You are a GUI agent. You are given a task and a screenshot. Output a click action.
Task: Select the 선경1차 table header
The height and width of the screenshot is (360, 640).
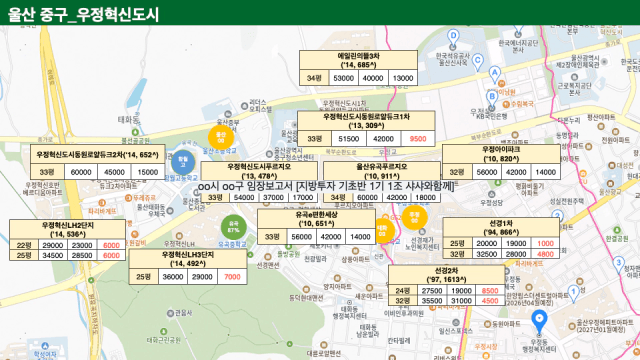coord(501,228)
